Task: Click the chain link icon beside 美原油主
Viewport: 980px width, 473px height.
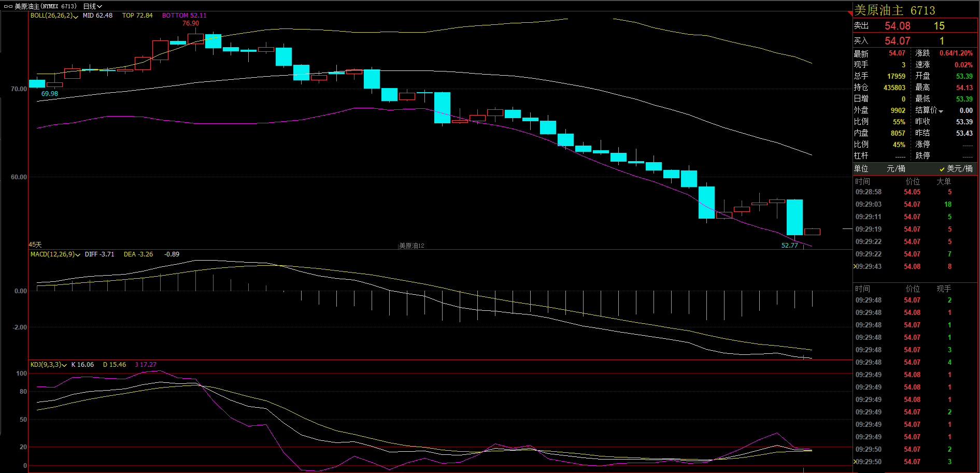Action: (x=8, y=7)
